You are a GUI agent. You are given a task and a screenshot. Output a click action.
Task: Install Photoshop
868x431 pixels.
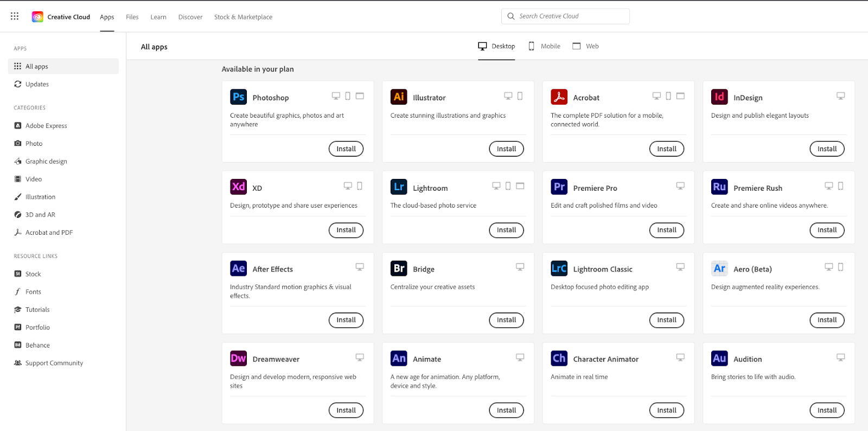[346, 149]
